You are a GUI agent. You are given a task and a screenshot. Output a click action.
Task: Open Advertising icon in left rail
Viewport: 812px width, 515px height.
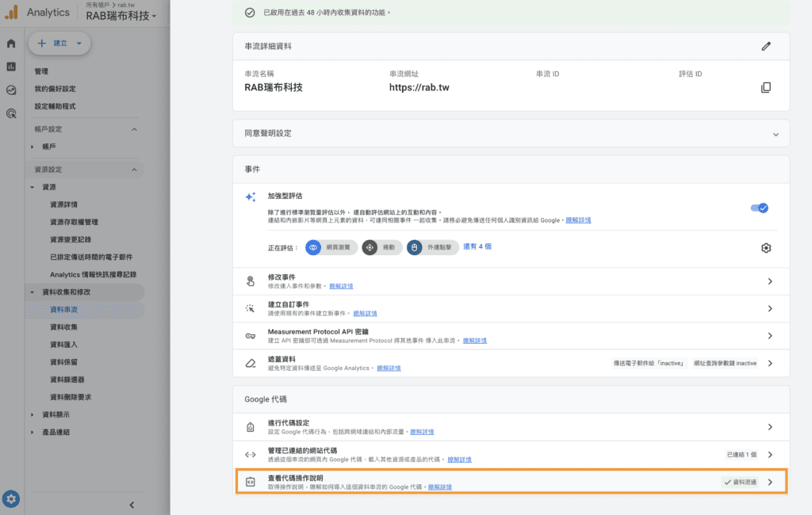11,113
